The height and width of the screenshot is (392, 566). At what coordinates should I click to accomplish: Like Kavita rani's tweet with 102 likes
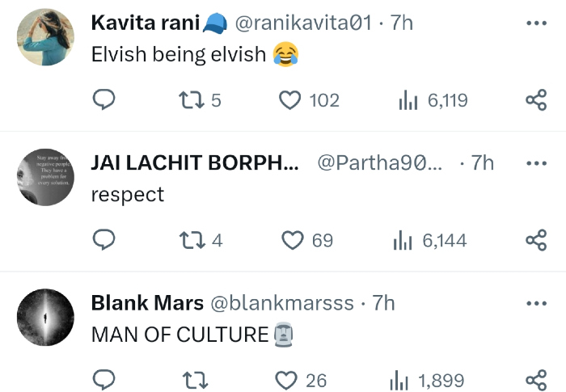click(x=289, y=100)
